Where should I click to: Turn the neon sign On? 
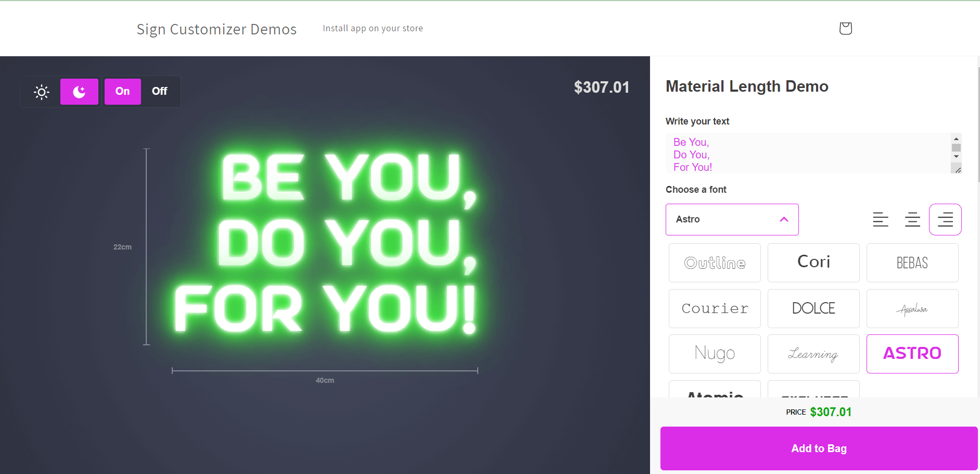123,92
